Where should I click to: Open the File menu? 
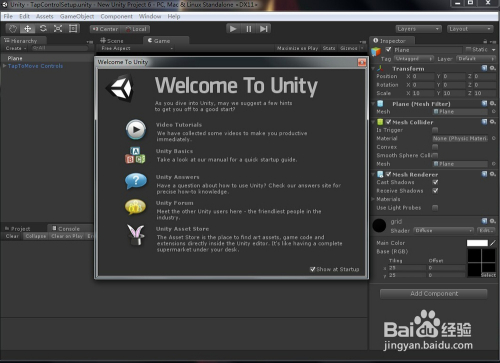click(x=8, y=16)
